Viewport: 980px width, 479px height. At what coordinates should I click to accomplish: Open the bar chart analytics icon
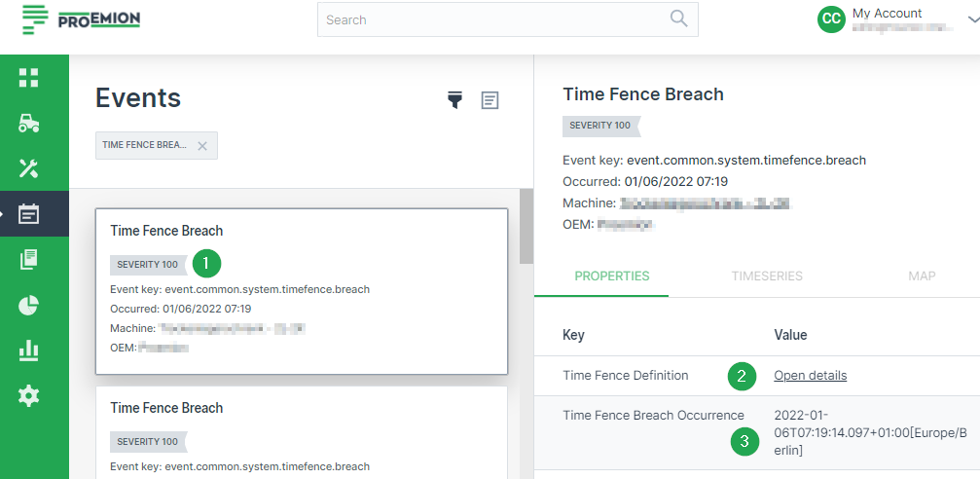(x=29, y=350)
